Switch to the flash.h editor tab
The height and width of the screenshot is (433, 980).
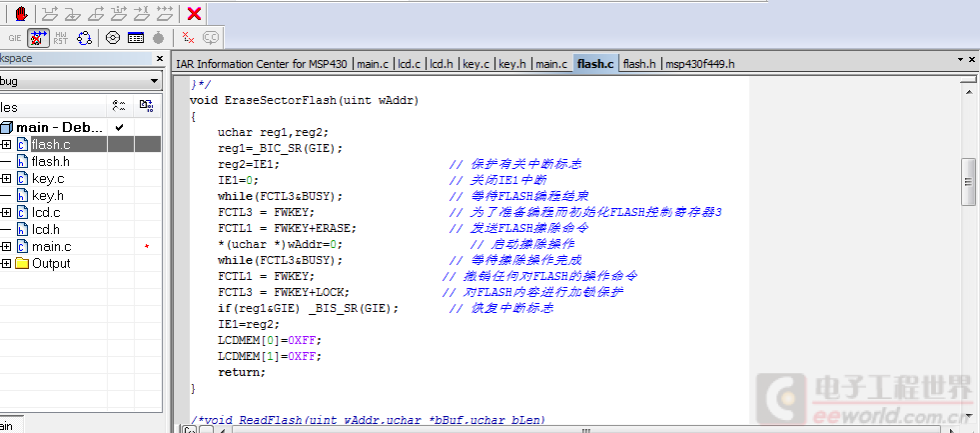tap(639, 64)
